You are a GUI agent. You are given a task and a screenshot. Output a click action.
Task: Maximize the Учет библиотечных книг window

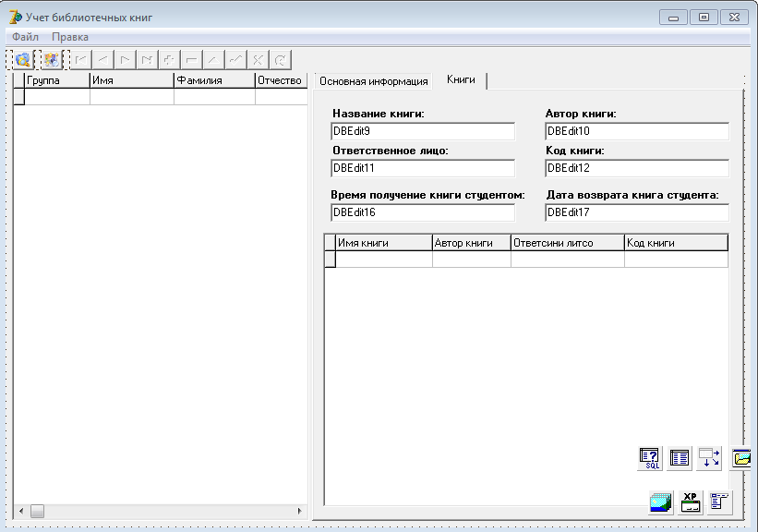pos(704,18)
